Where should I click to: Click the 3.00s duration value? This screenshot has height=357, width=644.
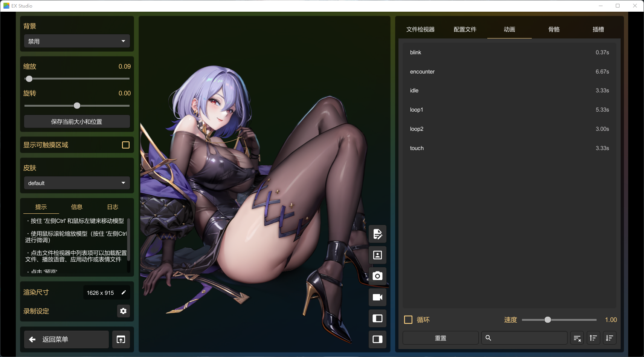pos(602,129)
